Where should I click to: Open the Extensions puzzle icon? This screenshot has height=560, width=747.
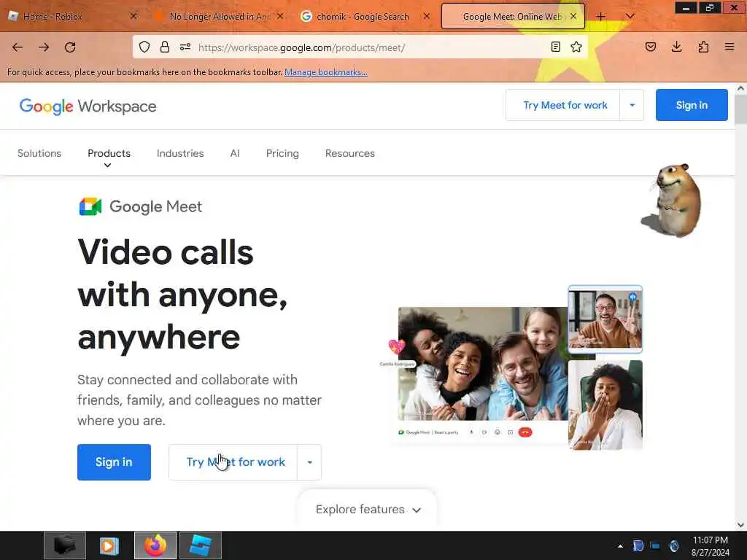pos(703,47)
